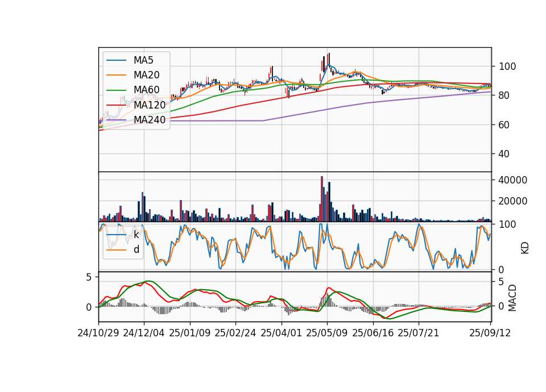Image resolution: width=546 pixels, height=392 pixels.
Task: Click the tallest volume bar in May
Action: coord(322,199)
